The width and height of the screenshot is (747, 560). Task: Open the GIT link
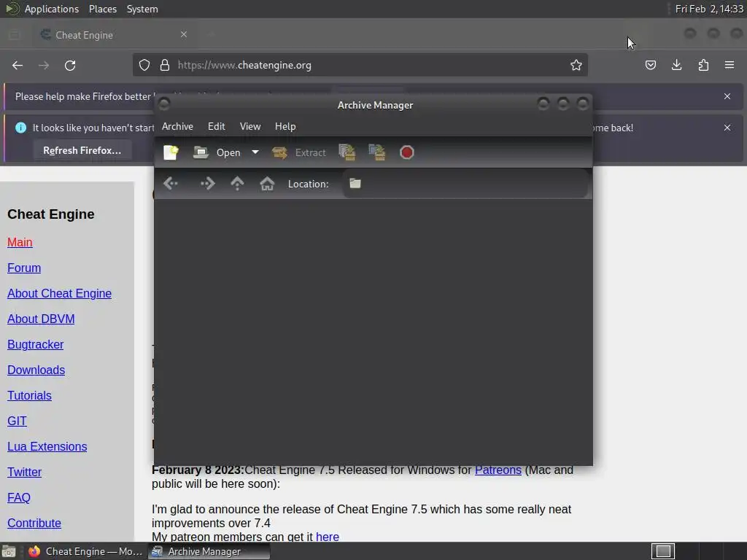tap(17, 421)
